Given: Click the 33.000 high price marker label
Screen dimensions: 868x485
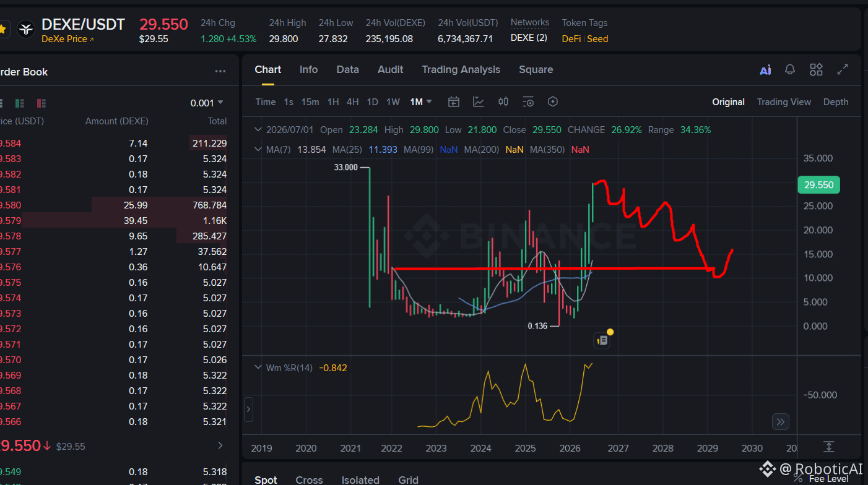Looking at the screenshot, I should click(346, 167).
